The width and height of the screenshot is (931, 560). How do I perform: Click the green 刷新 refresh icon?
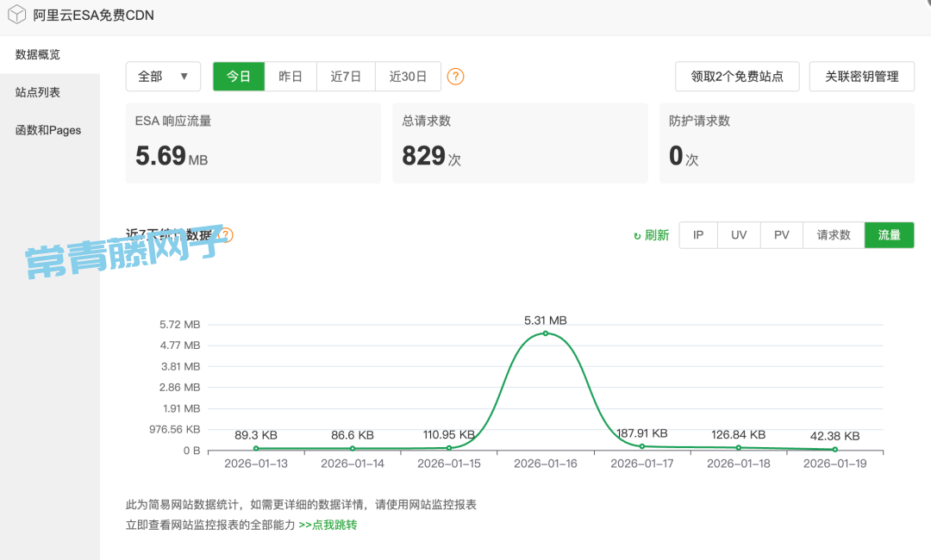(637, 236)
